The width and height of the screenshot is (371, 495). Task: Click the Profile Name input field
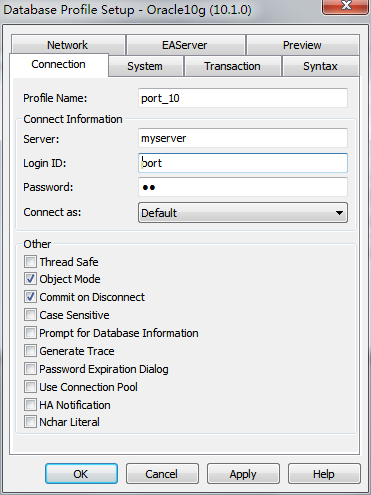pos(243,98)
